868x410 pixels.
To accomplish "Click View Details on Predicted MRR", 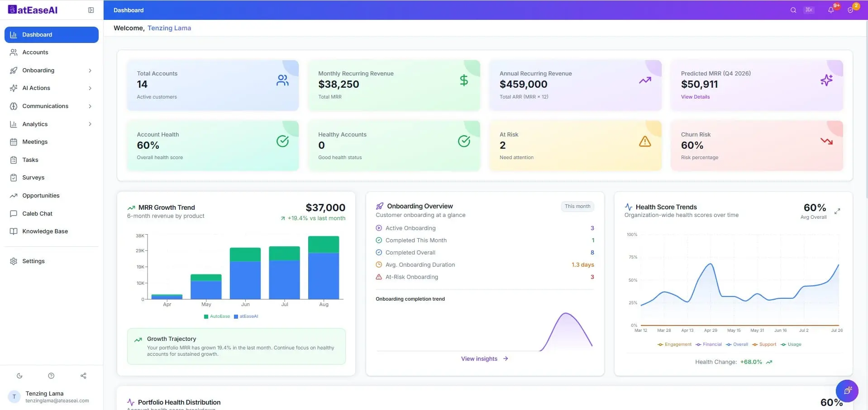I will [695, 97].
